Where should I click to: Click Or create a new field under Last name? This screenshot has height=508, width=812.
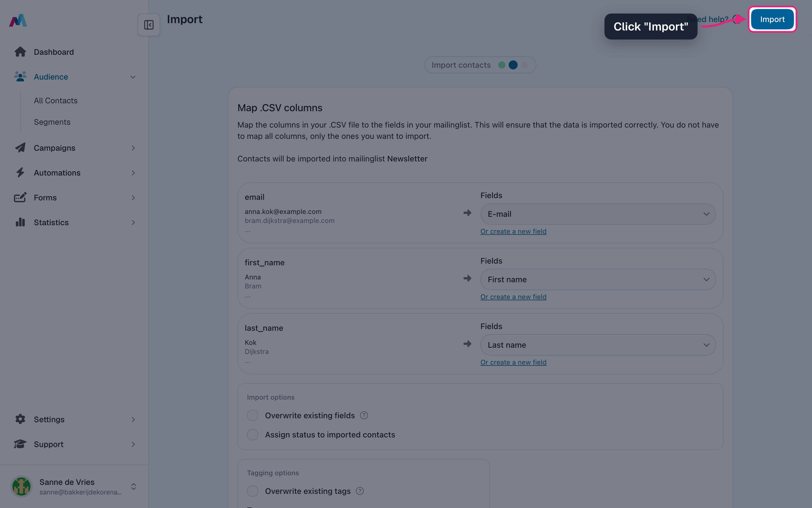click(513, 363)
